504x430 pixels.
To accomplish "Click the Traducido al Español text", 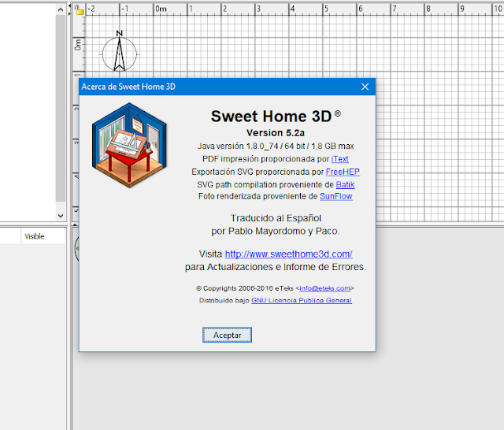I will point(276,218).
